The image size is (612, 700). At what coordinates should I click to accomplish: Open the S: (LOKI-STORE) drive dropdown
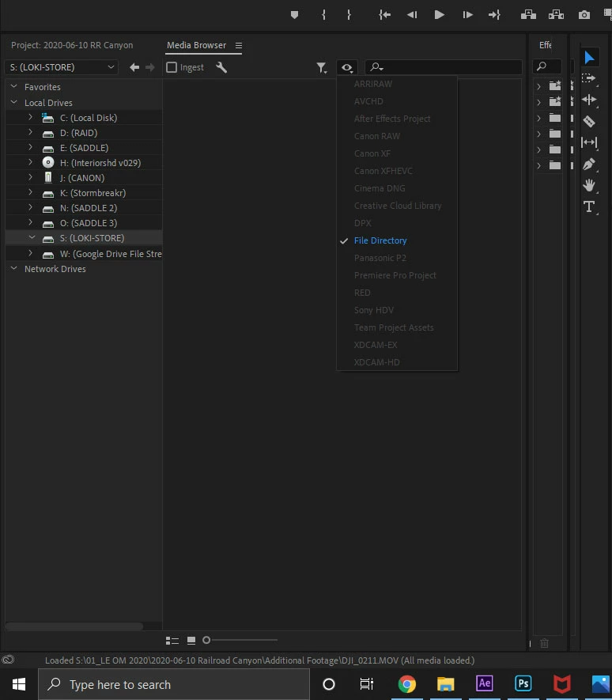pos(62,67)
